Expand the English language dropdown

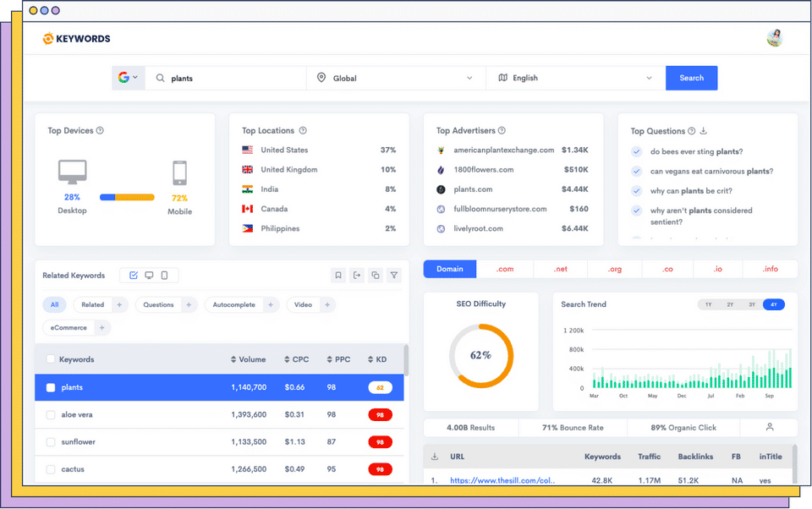pyautogui.click(x=575, y=78)
